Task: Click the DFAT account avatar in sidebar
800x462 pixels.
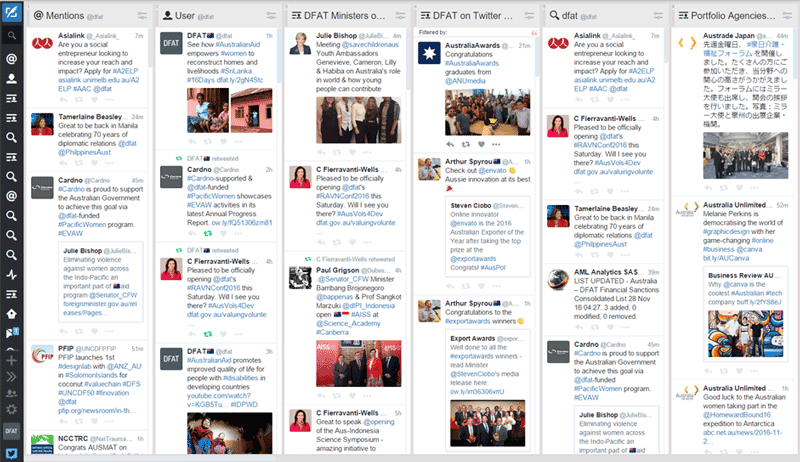Action: pos(11,431)
